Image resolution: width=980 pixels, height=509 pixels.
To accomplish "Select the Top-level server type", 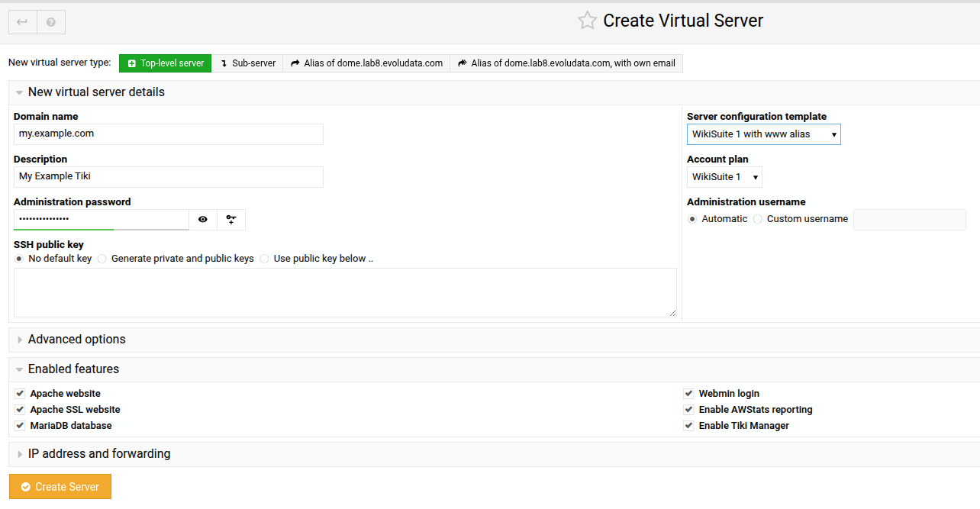I will [165, 63].
